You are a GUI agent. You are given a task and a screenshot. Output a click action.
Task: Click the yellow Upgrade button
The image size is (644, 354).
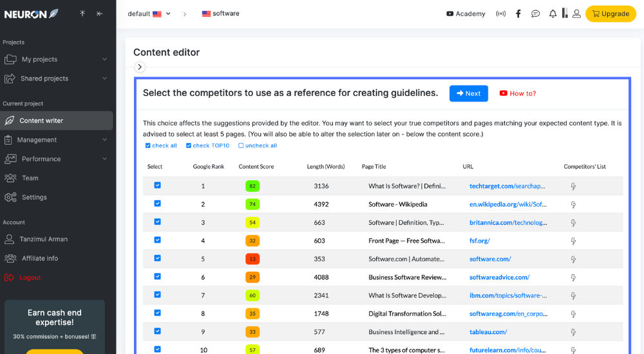[611, 14]
